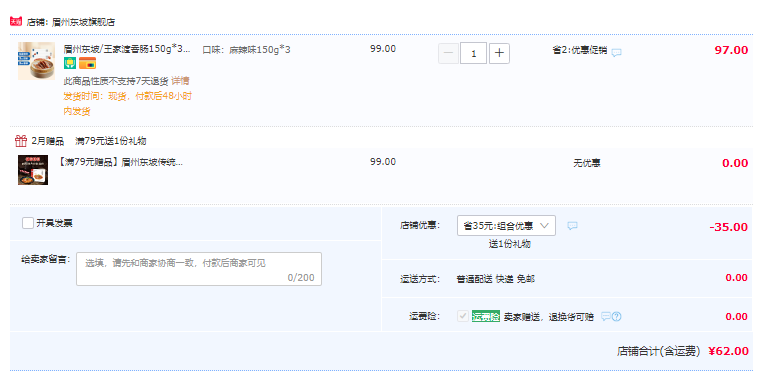This screenshot has height=372, width=765.
Task: Click the gift product thumbnail
Action: coord(33,170)
